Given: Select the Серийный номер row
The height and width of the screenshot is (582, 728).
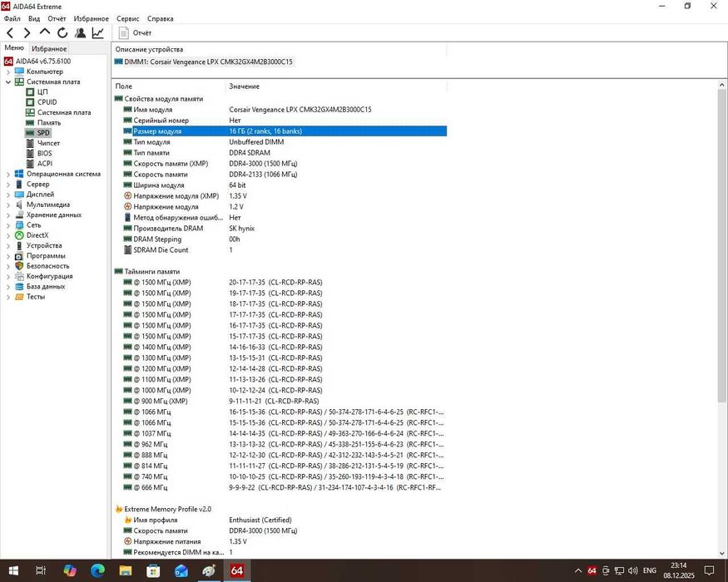Looking at the screenshot, I should tap(285, 121).
